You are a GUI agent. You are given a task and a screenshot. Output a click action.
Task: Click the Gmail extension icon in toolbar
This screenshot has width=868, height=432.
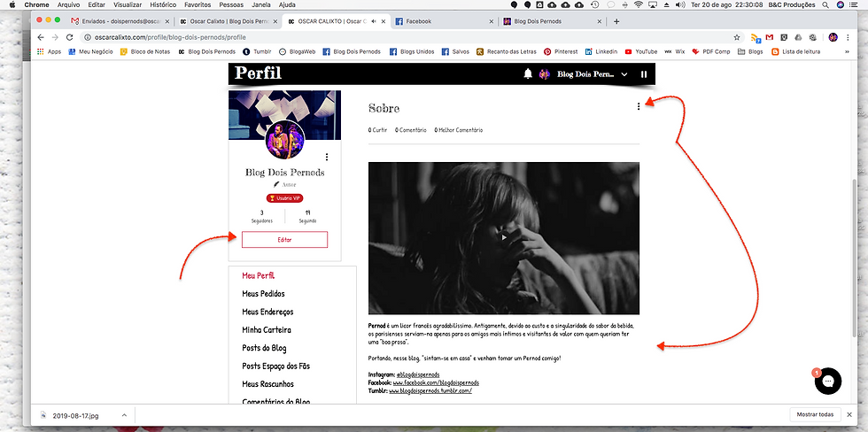[x=770, y=37]
